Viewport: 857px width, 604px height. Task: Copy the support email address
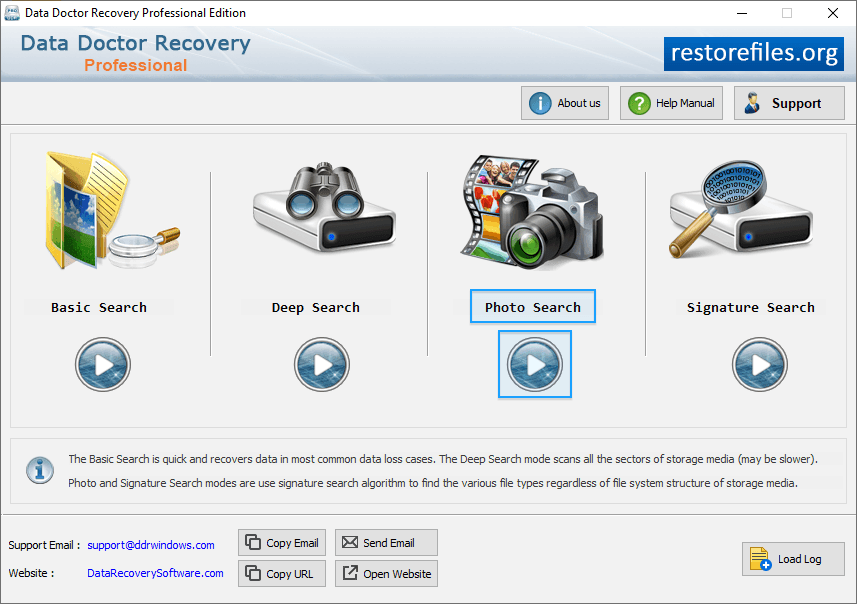tap(282, 543)
